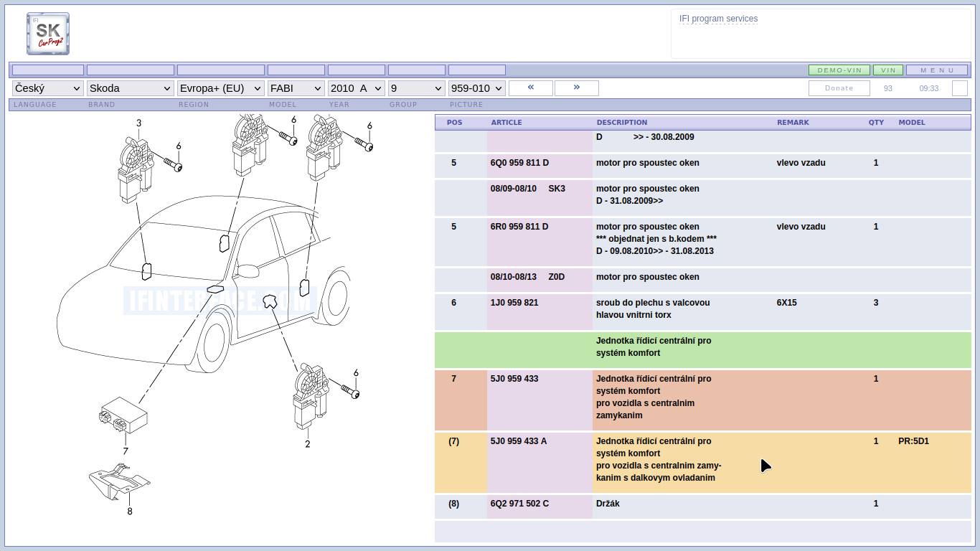Click the green VIN button
This screenshot has width=980, height=551.
pos(888,70)
